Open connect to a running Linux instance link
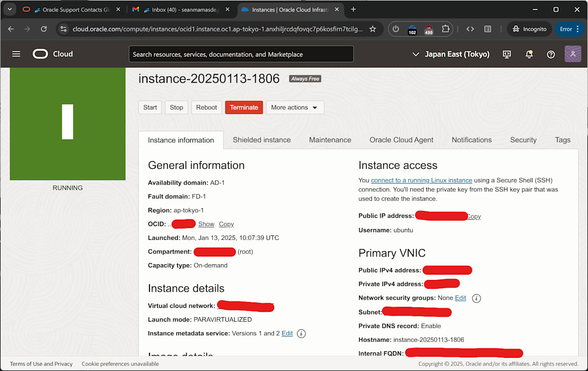588x371 pixels. 421,181
